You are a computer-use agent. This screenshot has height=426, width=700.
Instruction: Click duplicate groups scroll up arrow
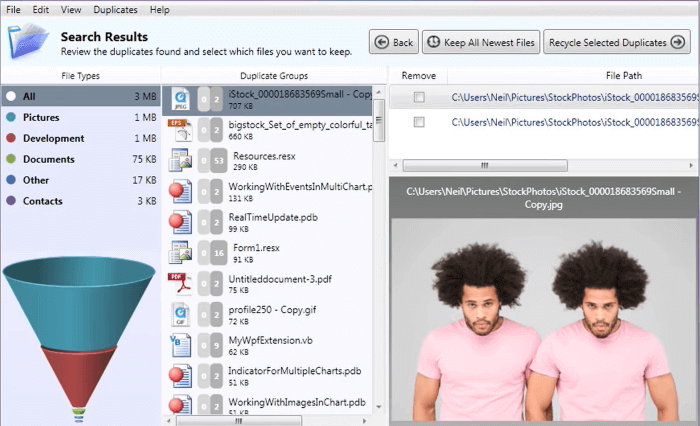[379, 92]
